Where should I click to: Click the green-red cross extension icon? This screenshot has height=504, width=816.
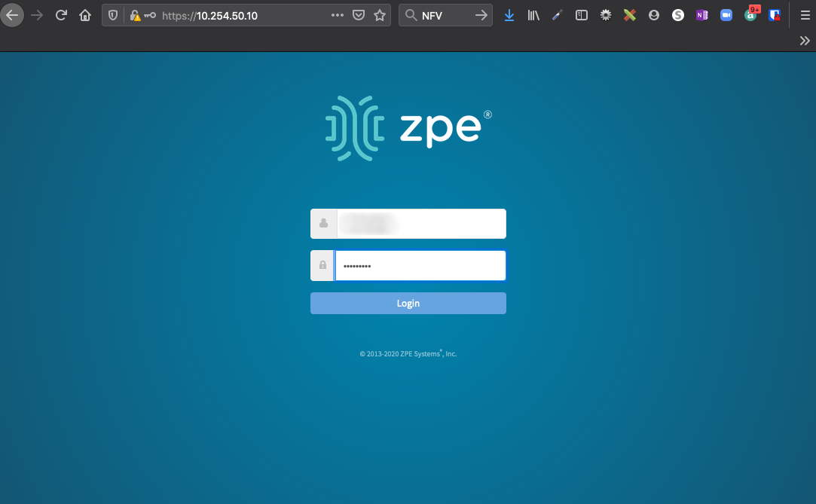pyautogui.click(x=630, y=15)
